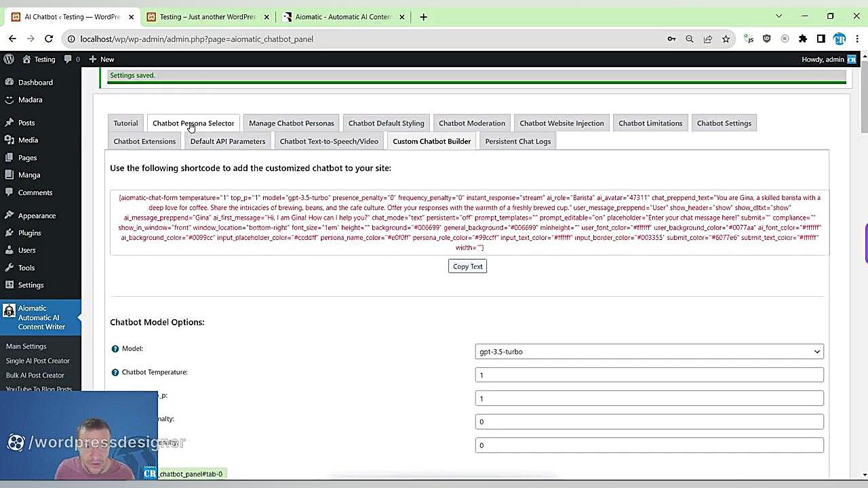Switch to the Chatbot Default Styling tab
The image size is (868, 488).
click(386, 123)
